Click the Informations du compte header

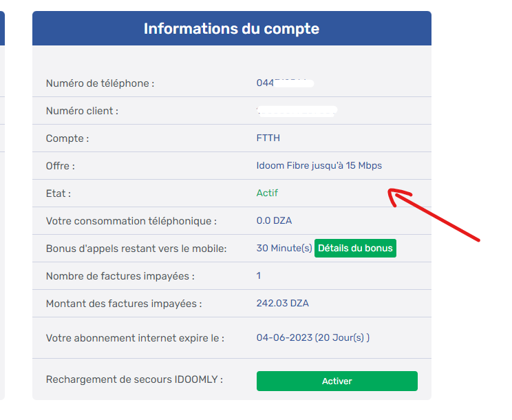(x=231, y=29)
